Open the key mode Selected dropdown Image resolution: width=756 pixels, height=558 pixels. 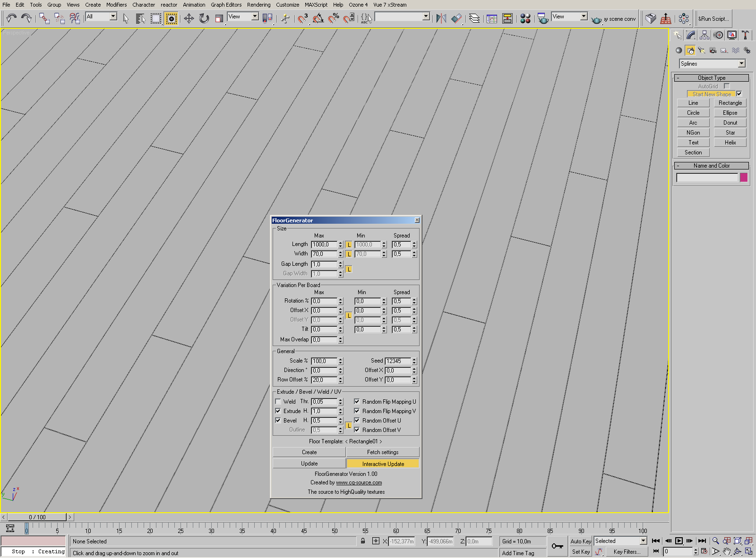(620, 541)
